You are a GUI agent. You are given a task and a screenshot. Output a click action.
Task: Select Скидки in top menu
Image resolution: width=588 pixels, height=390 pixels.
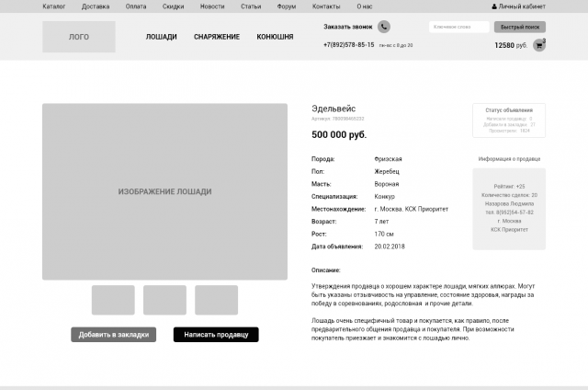tap(173, 6)
